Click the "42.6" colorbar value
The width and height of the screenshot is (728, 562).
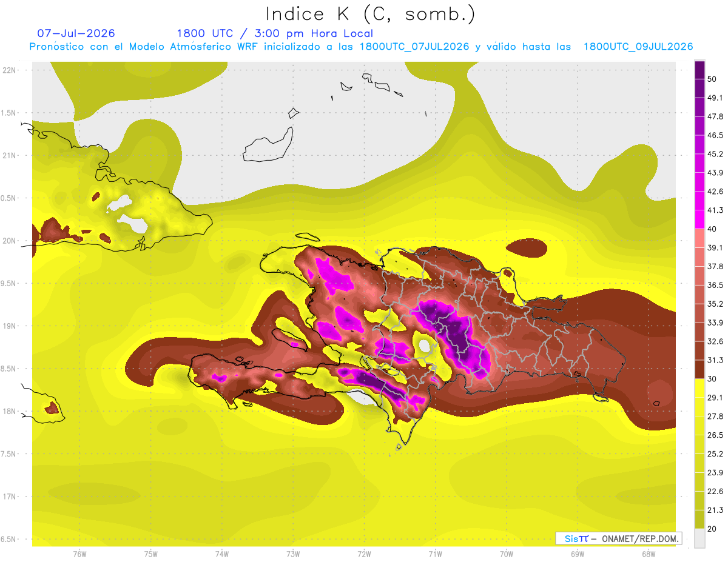(x=715, y=192)
